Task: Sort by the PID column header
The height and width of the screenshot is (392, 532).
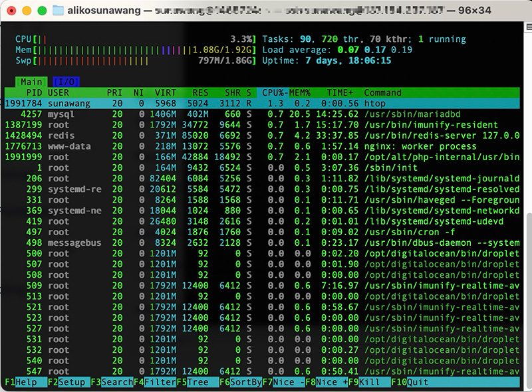Action: [34, 92]
